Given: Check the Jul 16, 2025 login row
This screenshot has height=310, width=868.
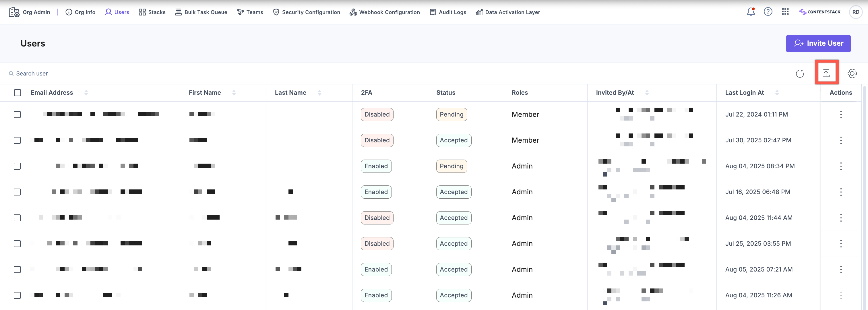Looking at the screenshot, I should click(x=17, y=192).
